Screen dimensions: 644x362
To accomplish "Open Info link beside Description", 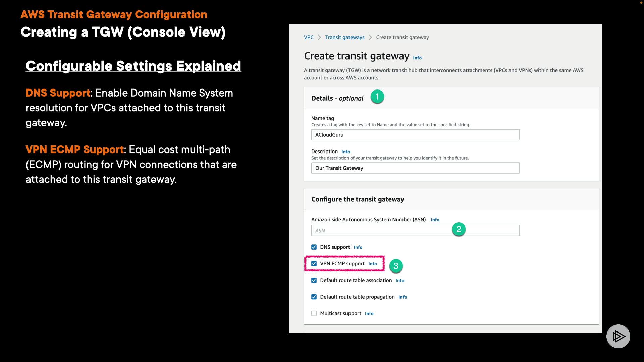I will (345, 152).
